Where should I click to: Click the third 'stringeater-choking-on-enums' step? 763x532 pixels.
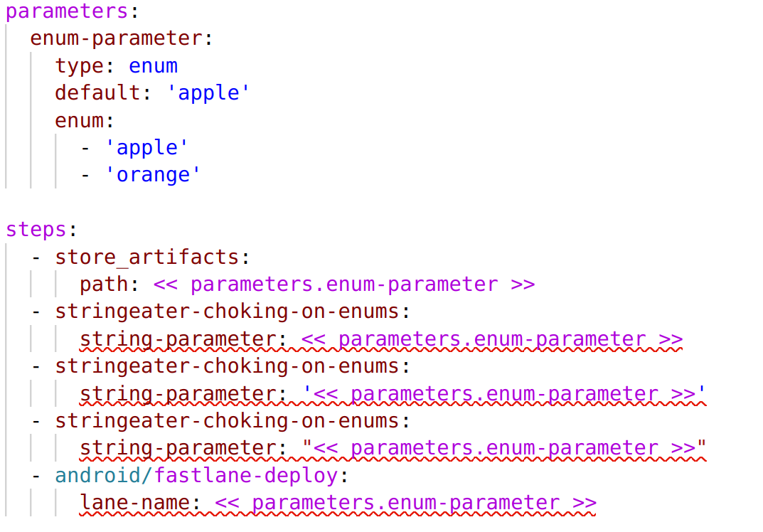[228, 421]
